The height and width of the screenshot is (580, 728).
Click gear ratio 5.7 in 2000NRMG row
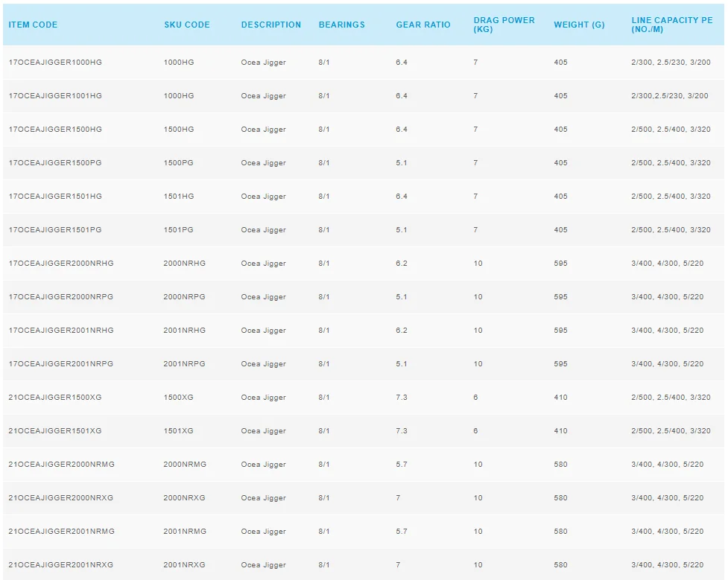(x=402, y=464)
